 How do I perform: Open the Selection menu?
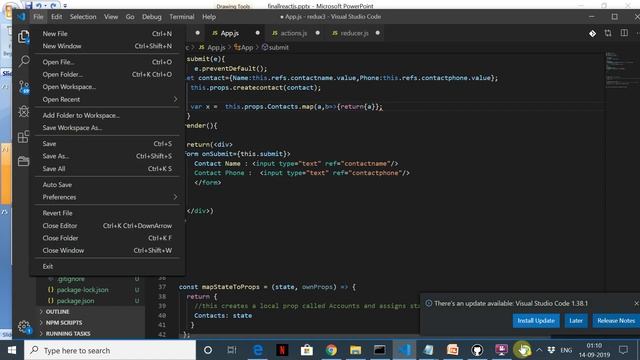[83, 17]
